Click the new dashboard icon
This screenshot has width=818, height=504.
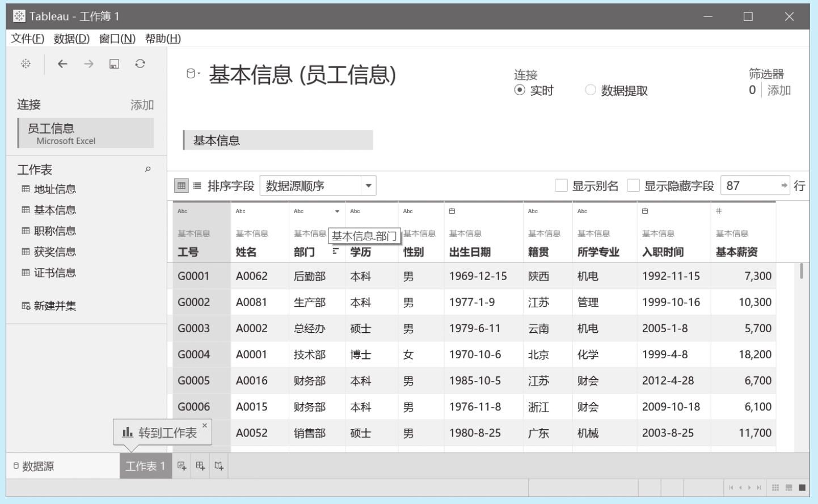pos(200,466)
